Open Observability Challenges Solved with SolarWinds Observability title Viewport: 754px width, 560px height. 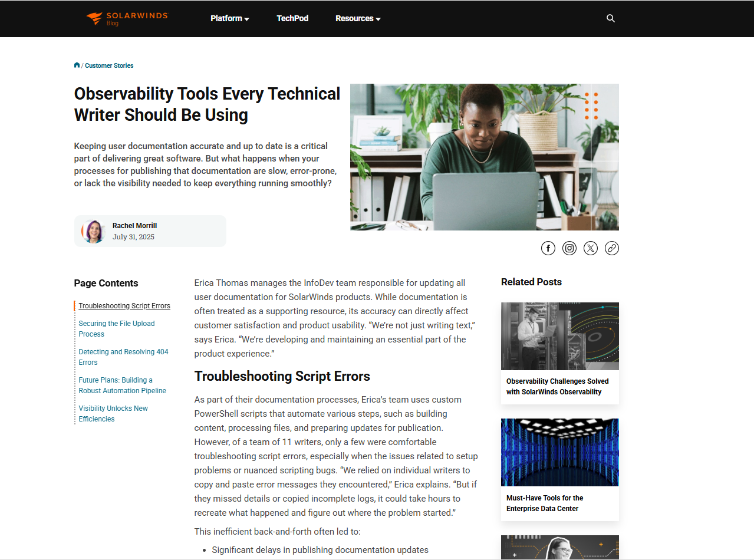[558, 387]
